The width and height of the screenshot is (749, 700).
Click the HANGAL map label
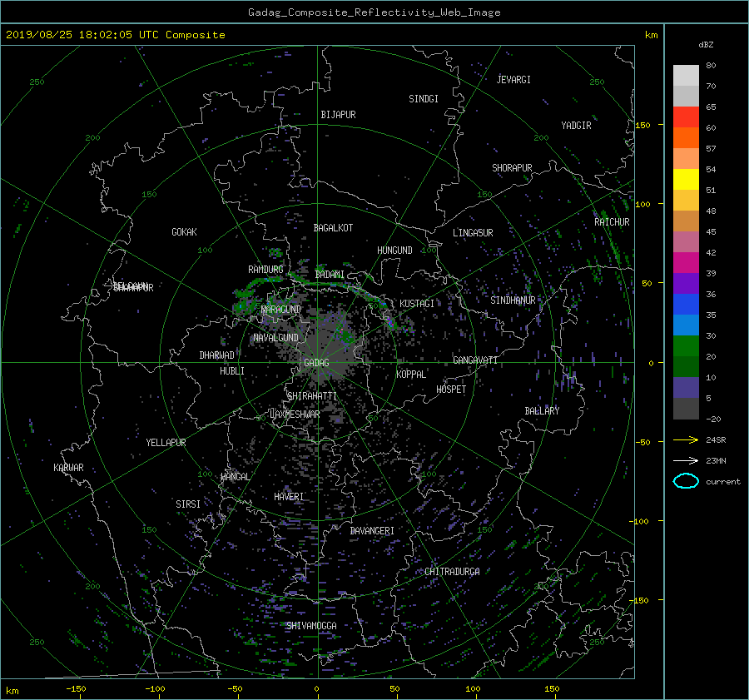coord(235,477)
